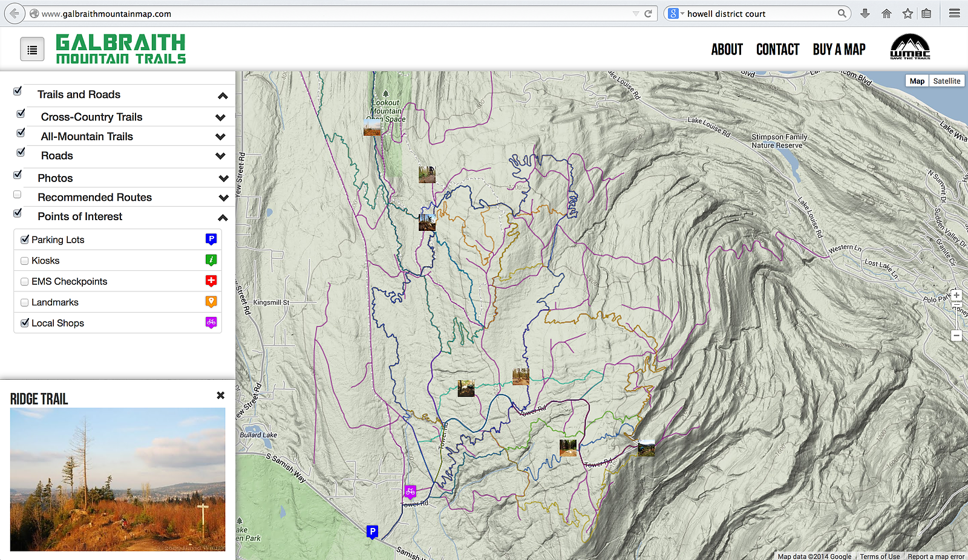The width and height of the screenshot is (968, 560).
Task: Enable the Landmarks checkbox
Action: click(25, 302)
